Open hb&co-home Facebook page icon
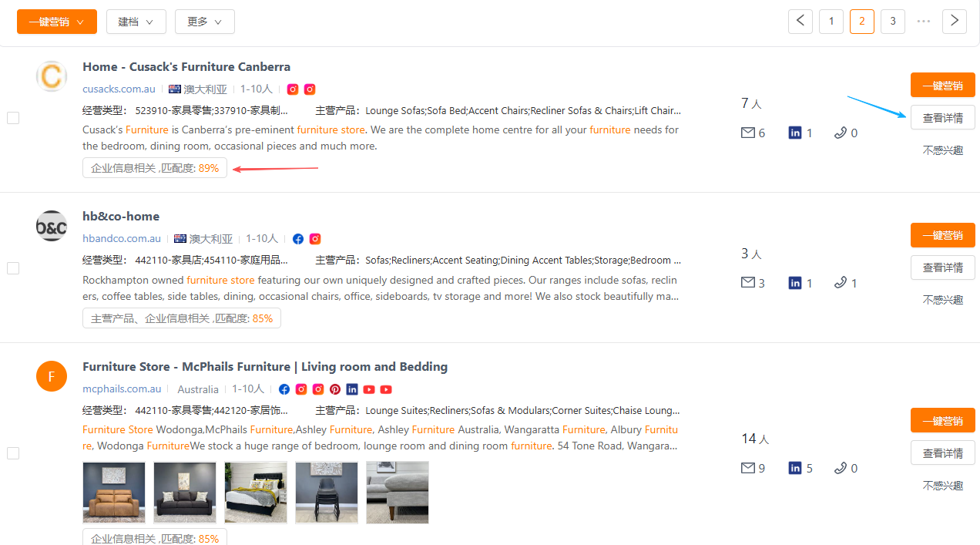The image size is (980, 545). tap(298, 239)
